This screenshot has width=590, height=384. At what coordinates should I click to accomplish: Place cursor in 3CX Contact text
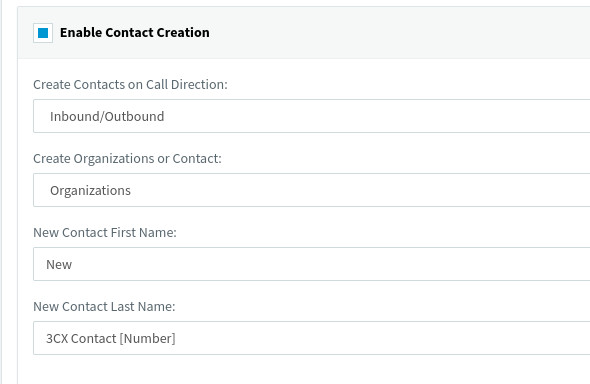click(81, 338)
